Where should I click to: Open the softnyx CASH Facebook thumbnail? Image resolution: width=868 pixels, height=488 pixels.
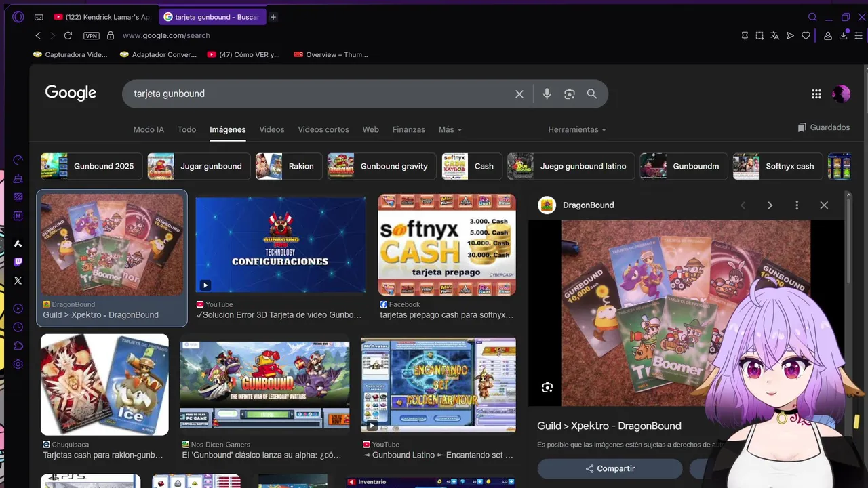446,245
